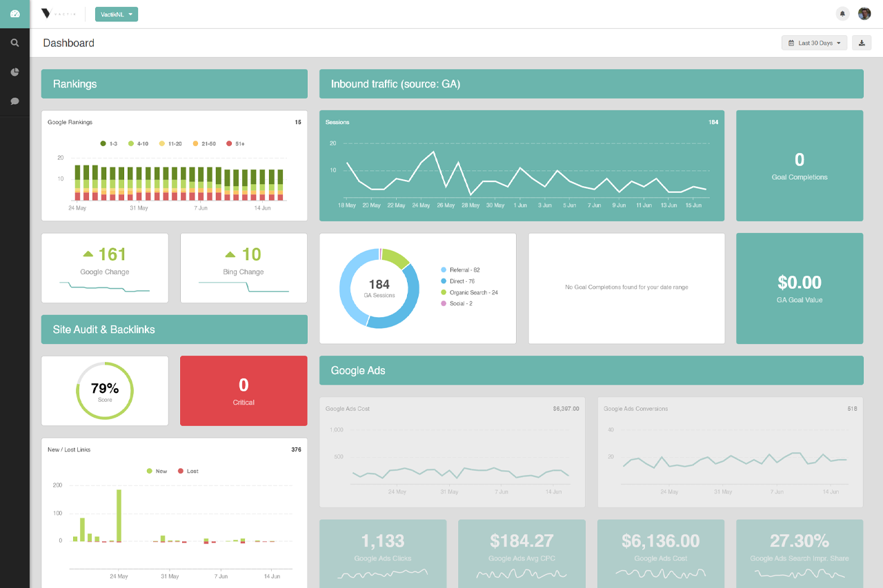
Task: Click the red Critical issues tile
Action: coord(244,391)
